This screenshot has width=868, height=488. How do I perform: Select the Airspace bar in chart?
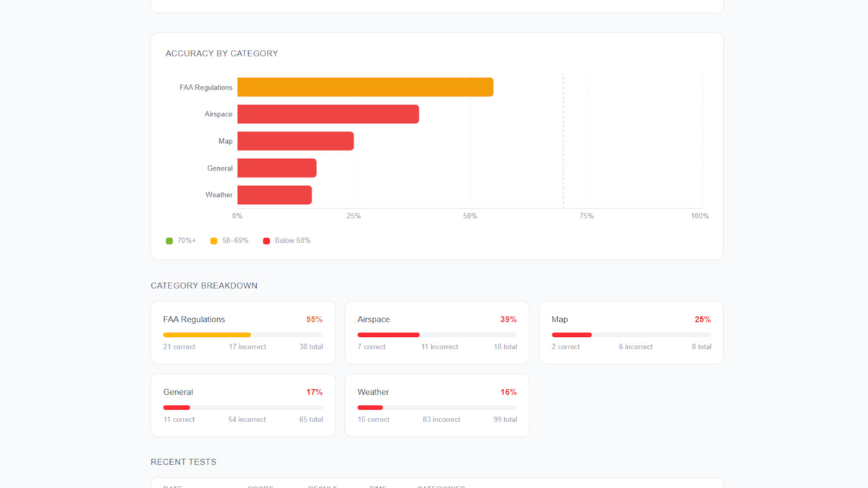point(328,114)
